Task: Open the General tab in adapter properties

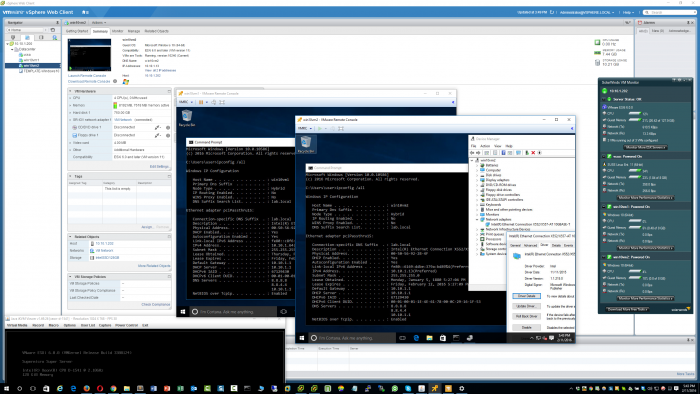Action: tap(515, 245)
